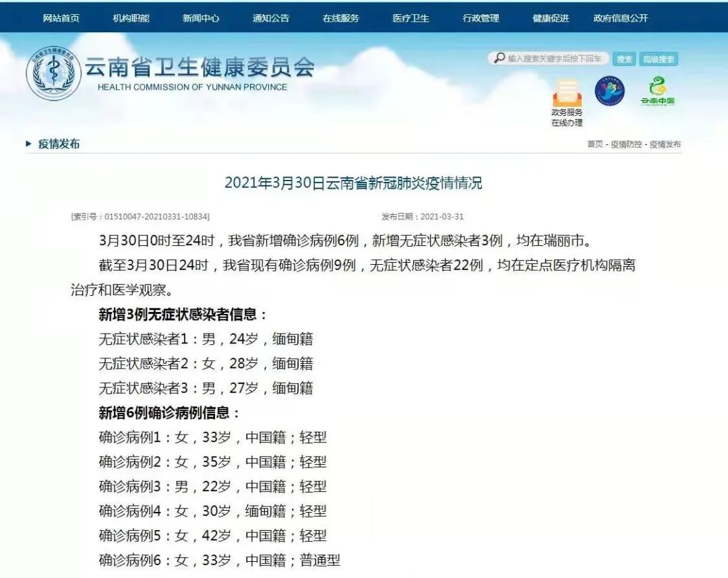Viewport: 728px width, 578px height.
Task: Open 政府信息公开 navigation entry
Action: pos(619,18)
